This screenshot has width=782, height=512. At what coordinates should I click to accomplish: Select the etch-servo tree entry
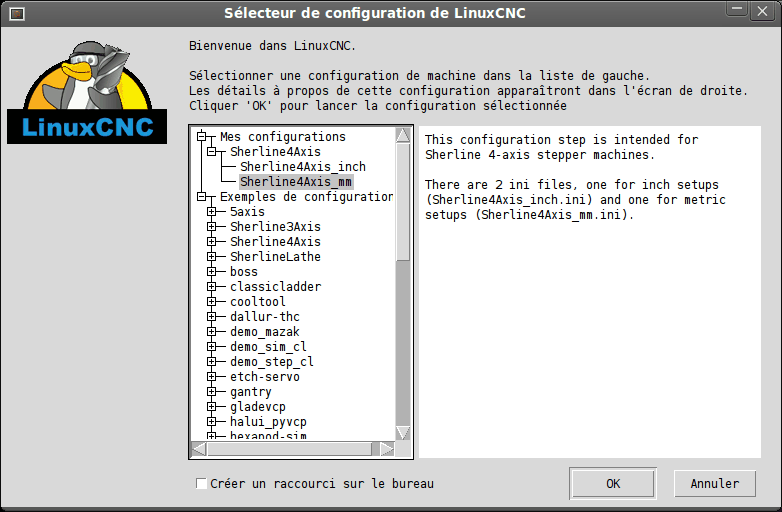pyautogui.click(x=265, y=376)
